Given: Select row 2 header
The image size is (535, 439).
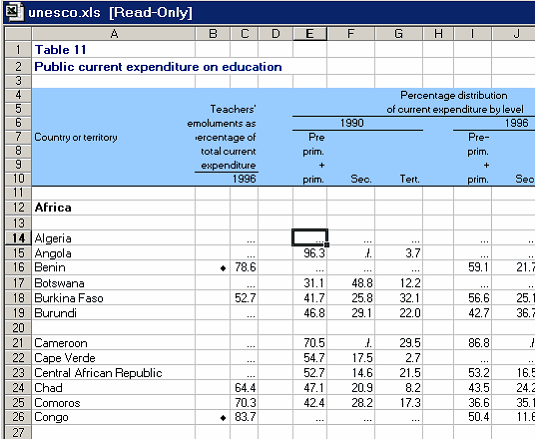Looking at the screenshot, I should pyautogui.click(x=18, y=67).
